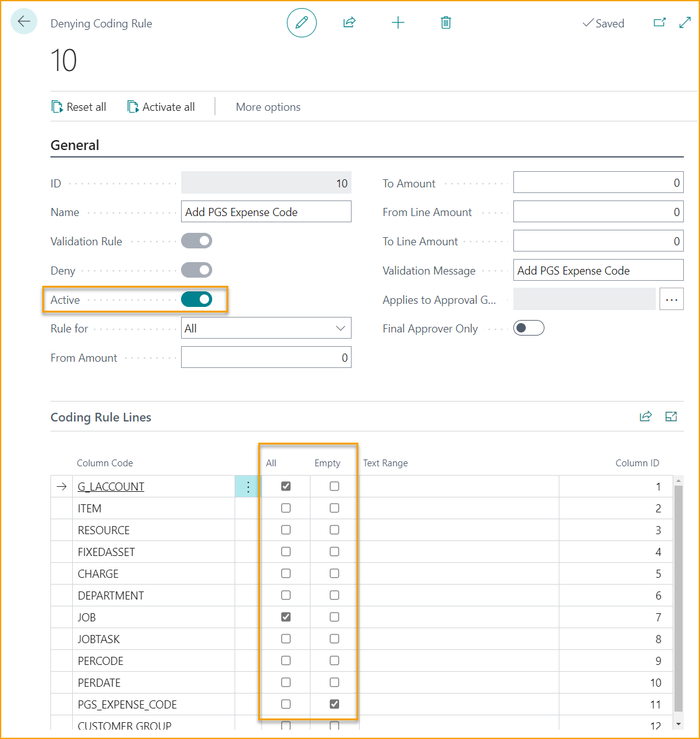Share the page using the share icon

(349, 22)
